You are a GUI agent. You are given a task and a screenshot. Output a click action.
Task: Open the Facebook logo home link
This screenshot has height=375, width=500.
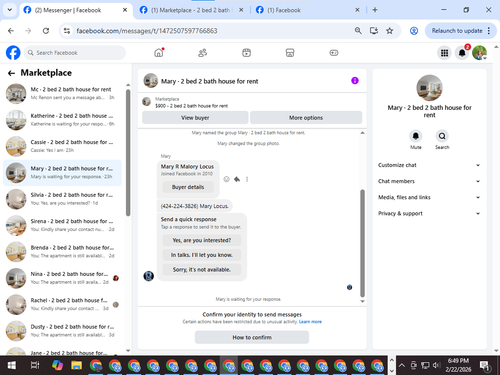(x=13, y=53)
